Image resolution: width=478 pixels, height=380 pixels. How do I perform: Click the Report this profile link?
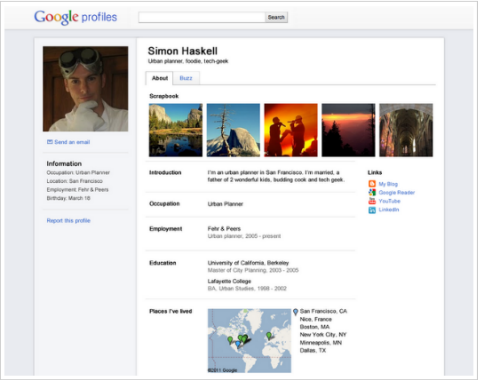coord(68,221)
